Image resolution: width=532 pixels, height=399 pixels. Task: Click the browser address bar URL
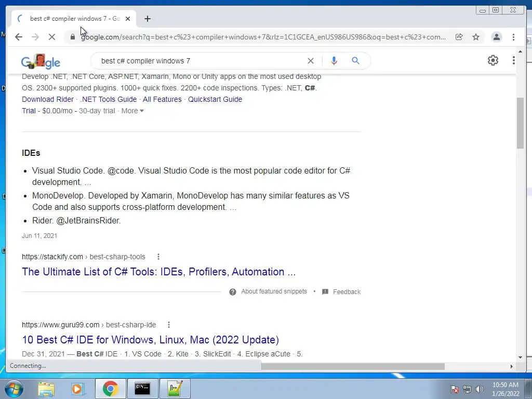coord(263,37)
